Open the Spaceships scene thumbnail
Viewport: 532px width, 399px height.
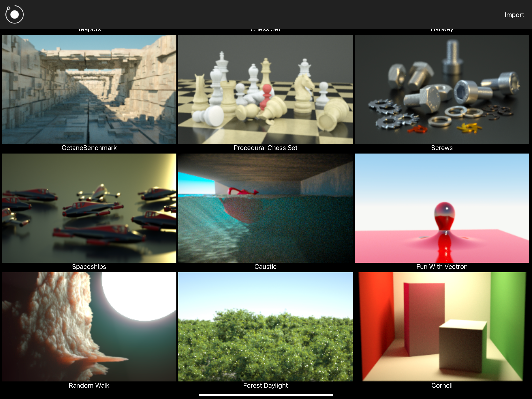pyautogui.click(x=89, y=208)
